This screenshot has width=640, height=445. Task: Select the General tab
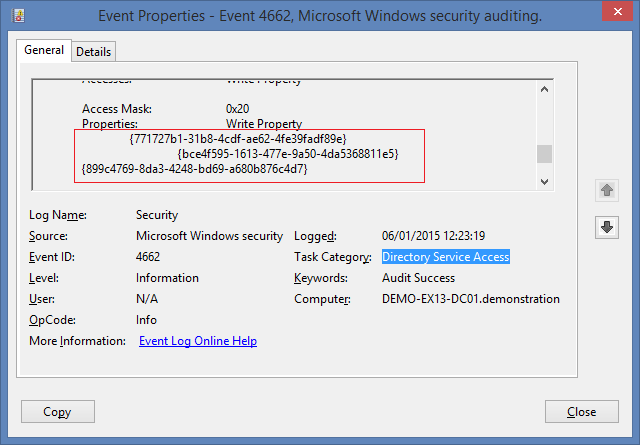tap(44, 50)
